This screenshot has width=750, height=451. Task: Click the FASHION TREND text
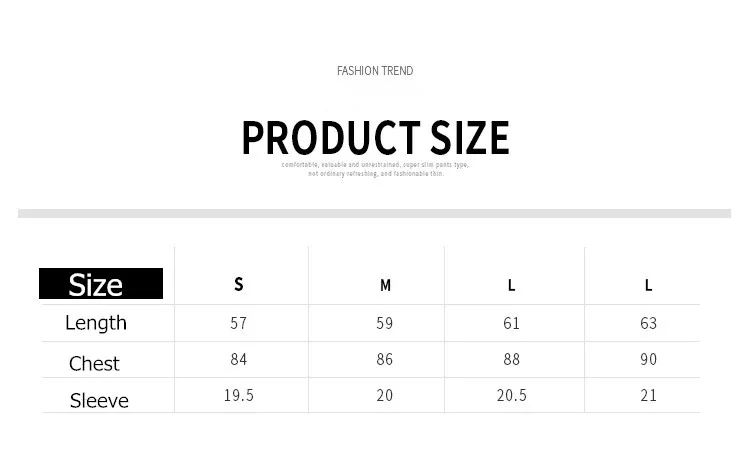pos(375,71)
